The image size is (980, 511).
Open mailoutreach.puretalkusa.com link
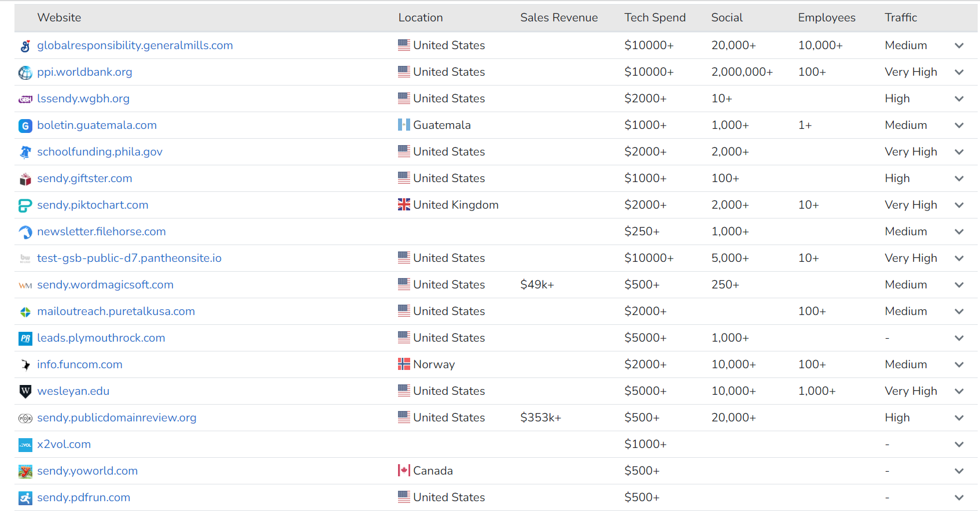pos(116,311)
